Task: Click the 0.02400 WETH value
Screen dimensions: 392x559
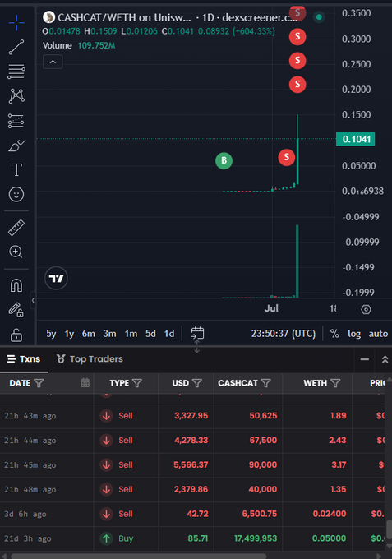Action: point(330,514)
